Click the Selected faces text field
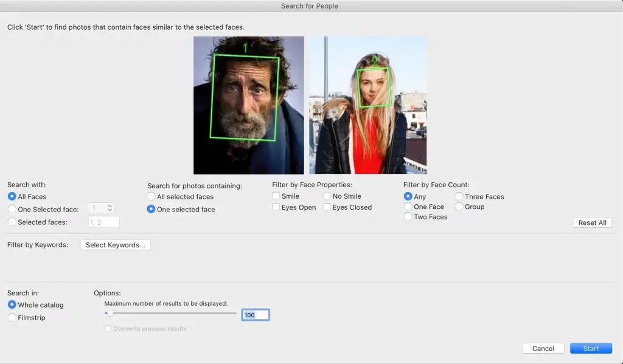Image resolution: width=623 pixels, height=364 pixels. [103, 222]
